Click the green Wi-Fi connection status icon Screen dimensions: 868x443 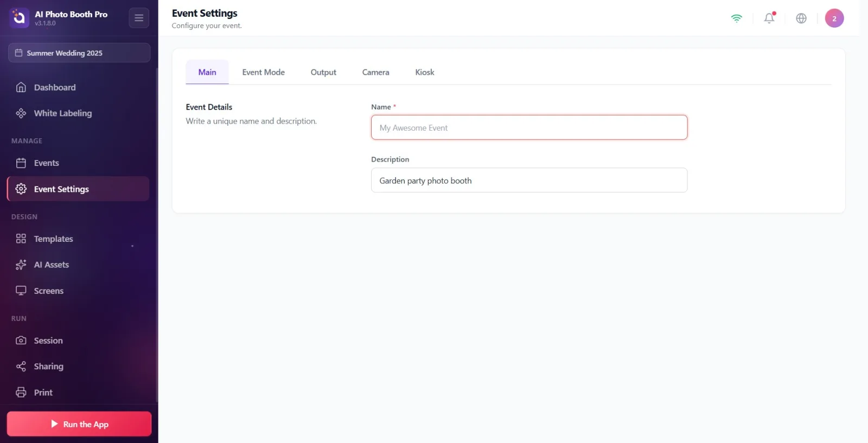click(737, 18)
